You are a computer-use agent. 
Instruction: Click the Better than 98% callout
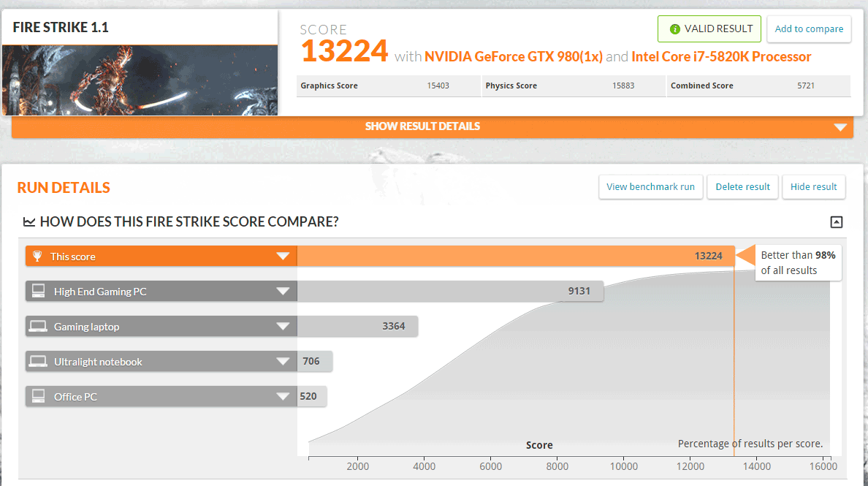798,263
